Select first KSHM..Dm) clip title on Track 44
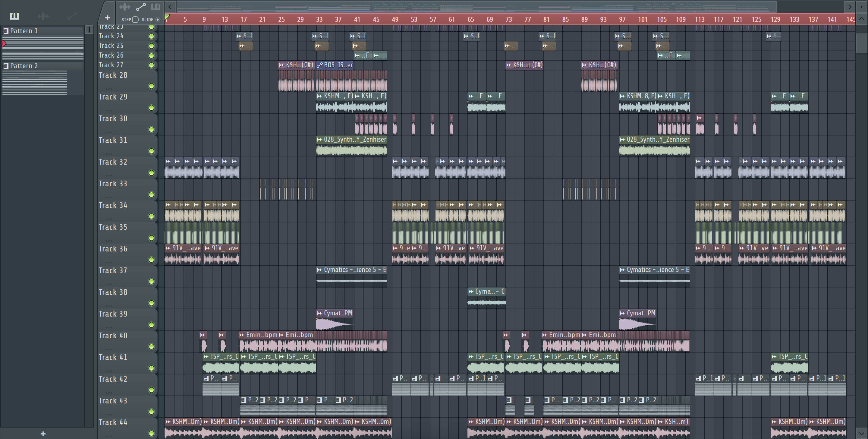 click(x=187, y=422)
